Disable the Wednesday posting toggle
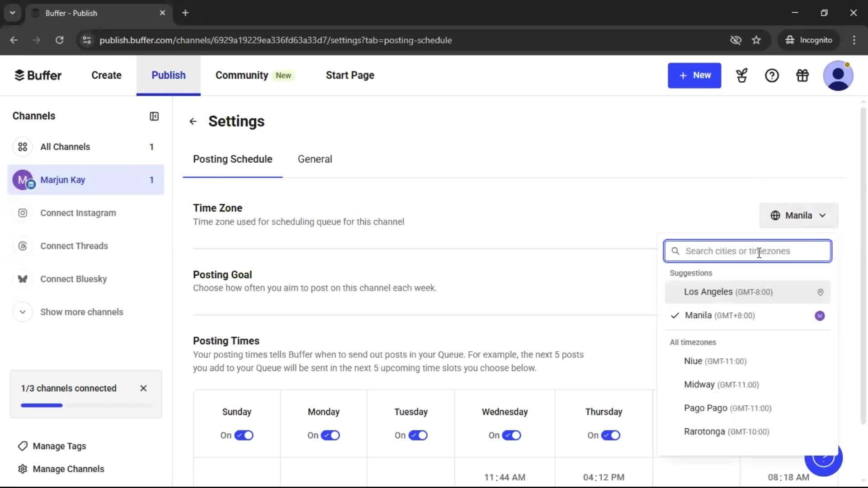 pos(512,435)
